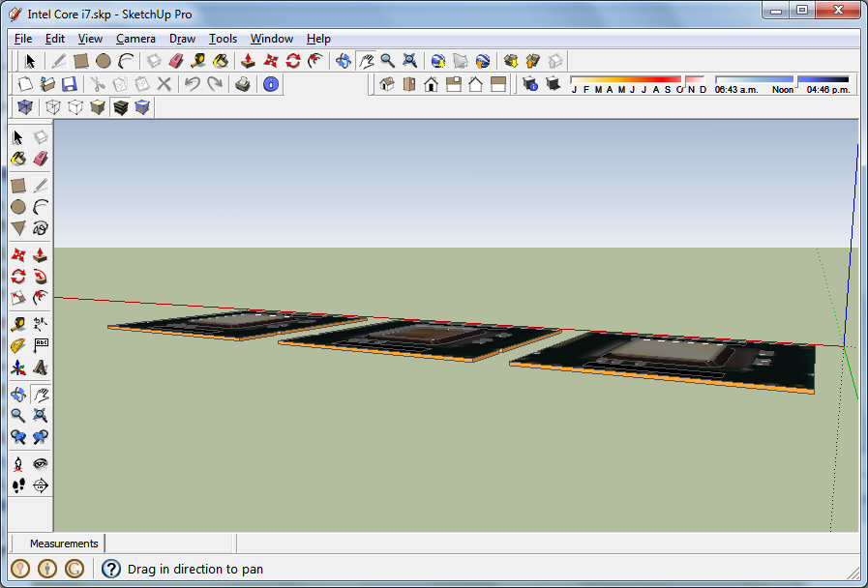Screen dimensions: 868x588
Task: Click the Redo arrow
Action: (x=215, y=84)
